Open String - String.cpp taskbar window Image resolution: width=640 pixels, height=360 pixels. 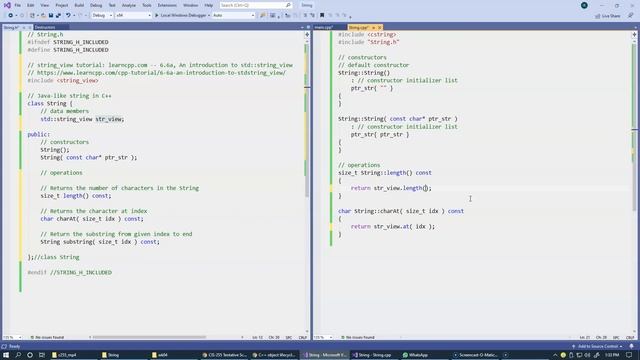click(372, 355)
